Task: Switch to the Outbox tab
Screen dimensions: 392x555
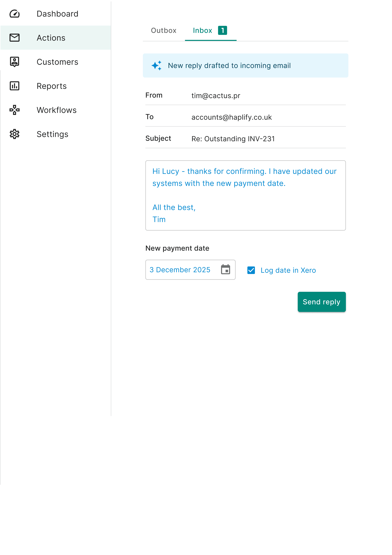Action: [164, 30]
